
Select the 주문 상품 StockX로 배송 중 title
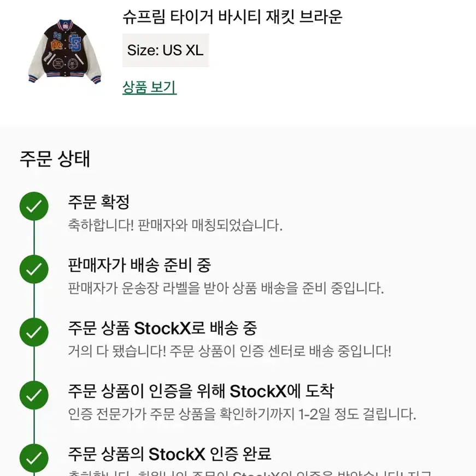pyautogui.click(x=162, y=328)
